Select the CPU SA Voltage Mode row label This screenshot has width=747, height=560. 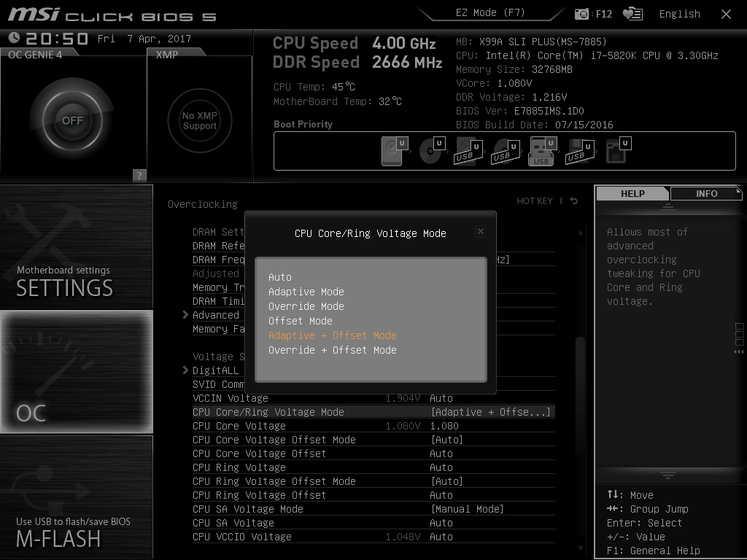248,509
